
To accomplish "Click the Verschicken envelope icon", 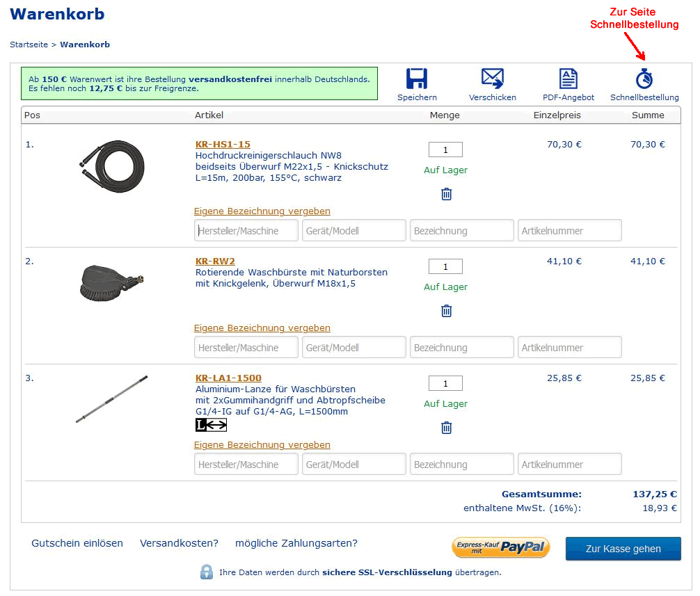I will 492,79.
